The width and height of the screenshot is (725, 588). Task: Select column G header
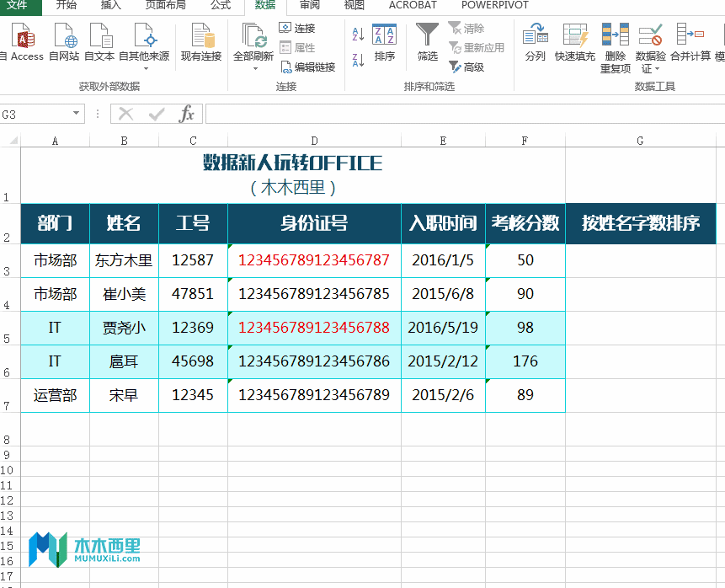pyautogui.click(x=641, y=141)
